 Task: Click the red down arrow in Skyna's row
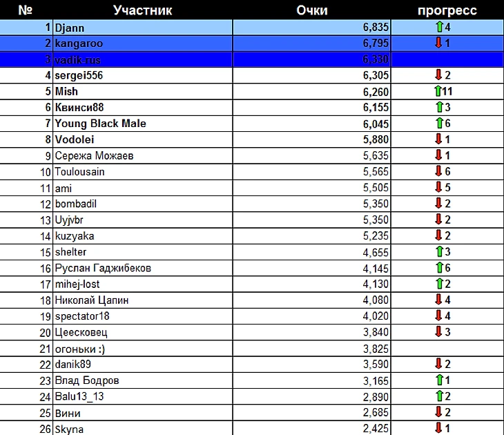pyautogui.click(x=438, y=428)
